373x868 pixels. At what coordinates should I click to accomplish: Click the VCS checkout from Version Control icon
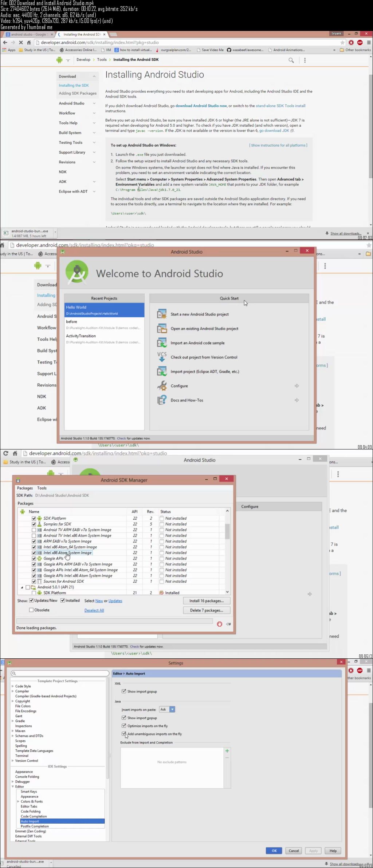(161, 357)
